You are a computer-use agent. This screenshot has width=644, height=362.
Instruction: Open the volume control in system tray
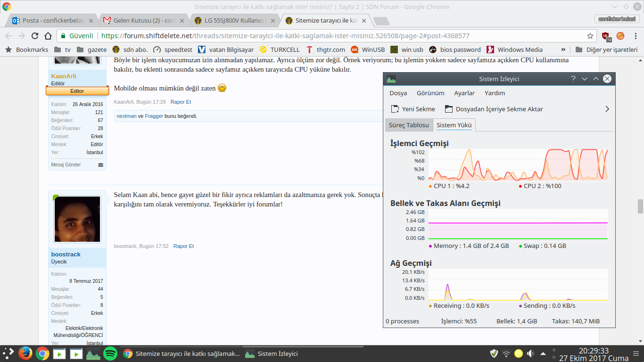click(531, 354)
